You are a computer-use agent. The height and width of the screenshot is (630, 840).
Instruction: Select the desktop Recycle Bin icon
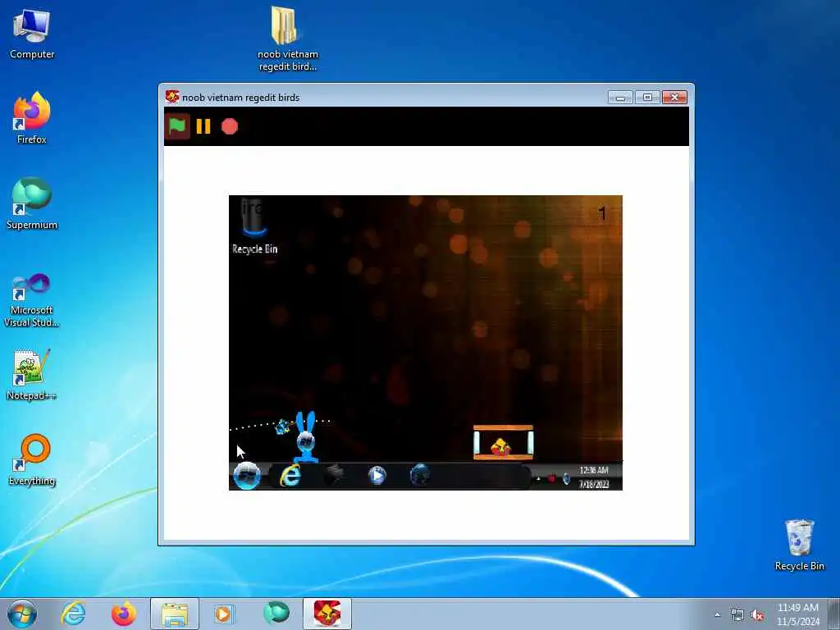click(x=799, y=545)
